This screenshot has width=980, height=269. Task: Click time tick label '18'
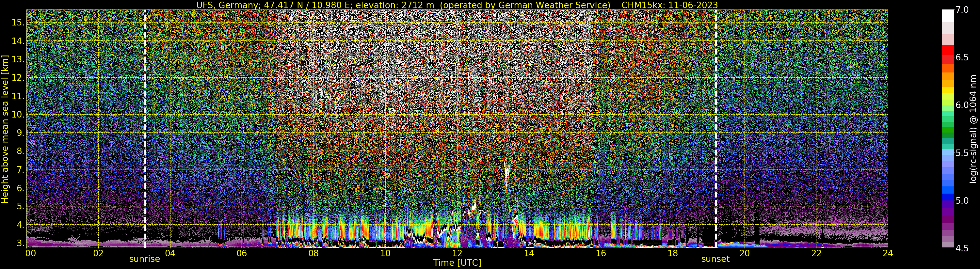click(x=673, y=253)
